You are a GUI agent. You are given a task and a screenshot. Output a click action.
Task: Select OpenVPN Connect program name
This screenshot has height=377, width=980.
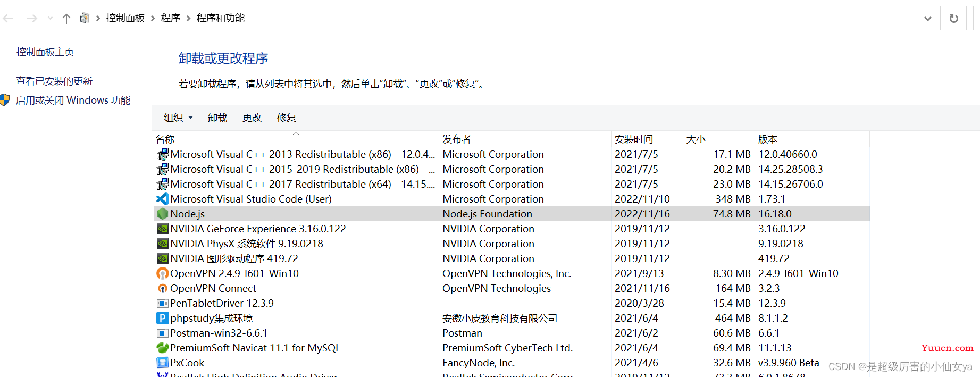pyautogui.click(x=213, y=288)
